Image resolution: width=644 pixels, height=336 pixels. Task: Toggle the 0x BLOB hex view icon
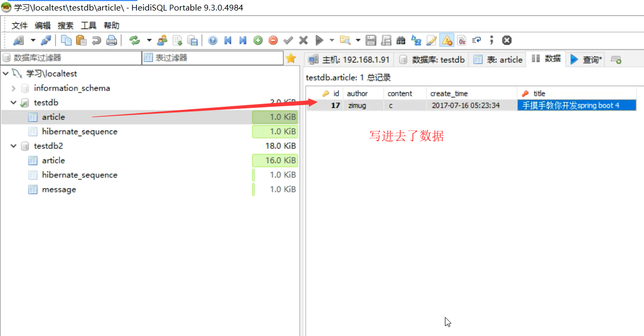pos(462,40)
